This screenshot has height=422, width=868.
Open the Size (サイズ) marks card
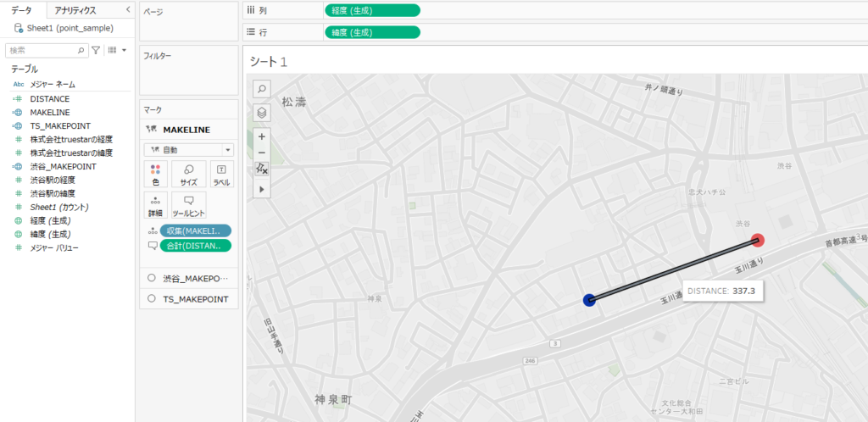[x=188, y=174]
